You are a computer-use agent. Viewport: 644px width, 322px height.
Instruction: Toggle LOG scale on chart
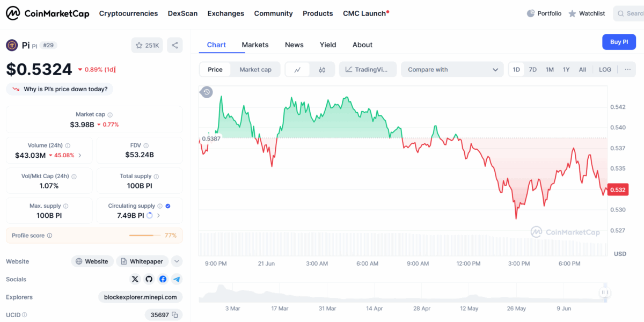click(x=605, y=69)
